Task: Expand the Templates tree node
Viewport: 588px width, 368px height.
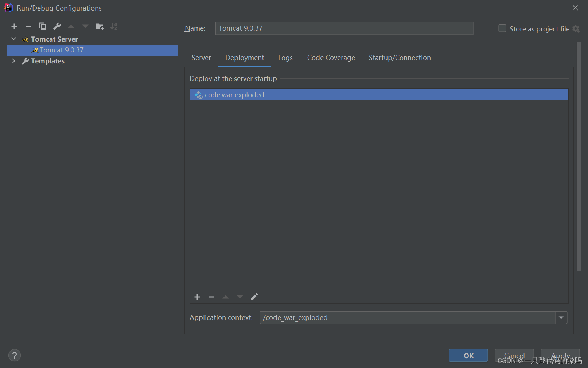Action: click(x=14, y=61)
